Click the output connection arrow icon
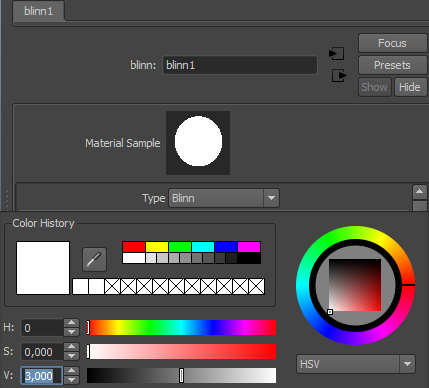429x388 pixels. click(339, 76)
